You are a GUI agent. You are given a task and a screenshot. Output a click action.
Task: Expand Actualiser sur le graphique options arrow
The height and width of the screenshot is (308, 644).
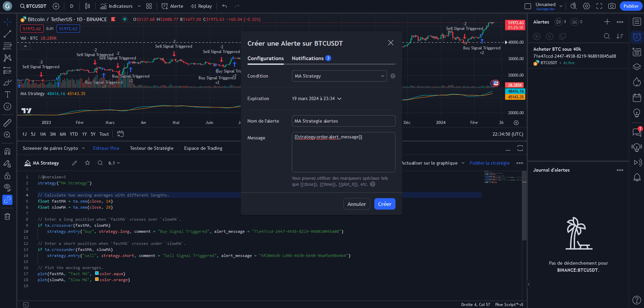coord(463,163)
